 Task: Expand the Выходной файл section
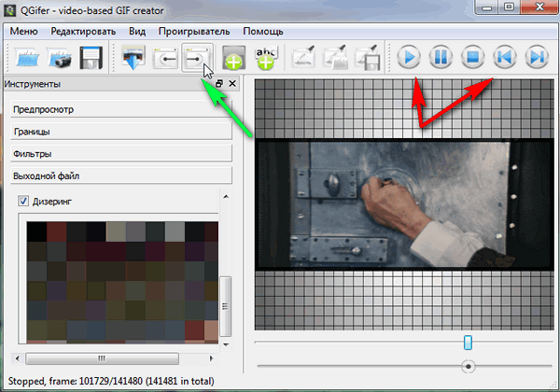(121, 175)
